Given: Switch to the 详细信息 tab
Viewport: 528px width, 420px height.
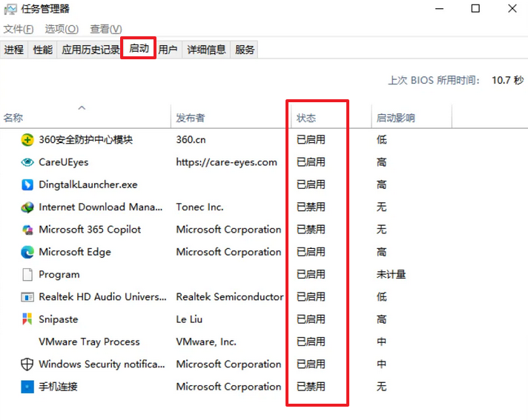Looking at the screenshot, I should (x=206, y=50).
